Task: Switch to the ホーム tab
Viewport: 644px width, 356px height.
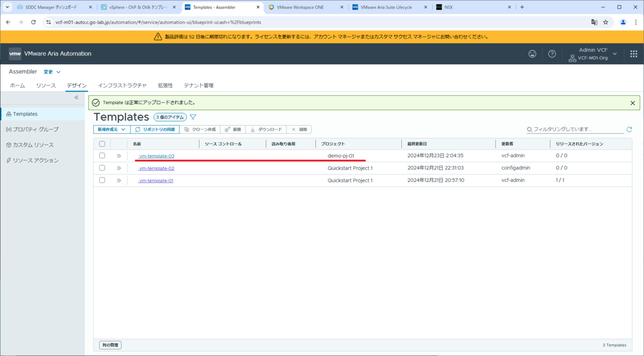Action: point(17,85)
